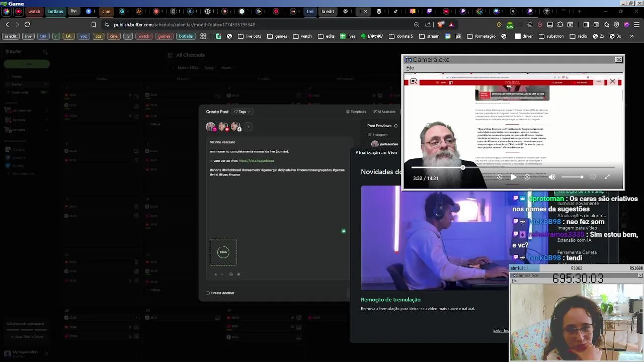
Task: Insert emoji in Create Post toolbar
Action: 231,274
